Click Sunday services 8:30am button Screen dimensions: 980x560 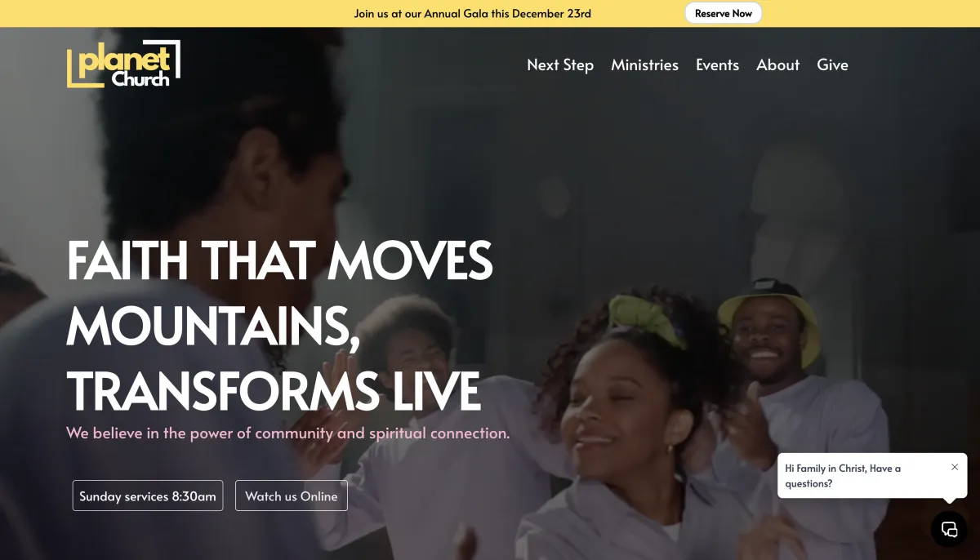point(148,496)
